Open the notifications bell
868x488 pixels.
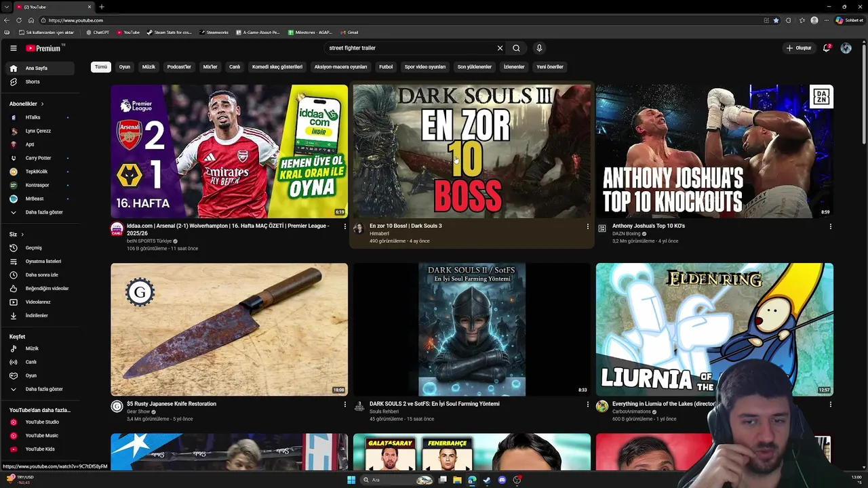tap(827, 48)
